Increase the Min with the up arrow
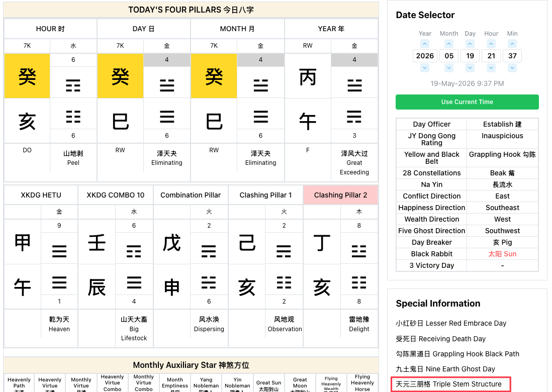The height and width of the screenshot is (392, 552). coord(512,44)
